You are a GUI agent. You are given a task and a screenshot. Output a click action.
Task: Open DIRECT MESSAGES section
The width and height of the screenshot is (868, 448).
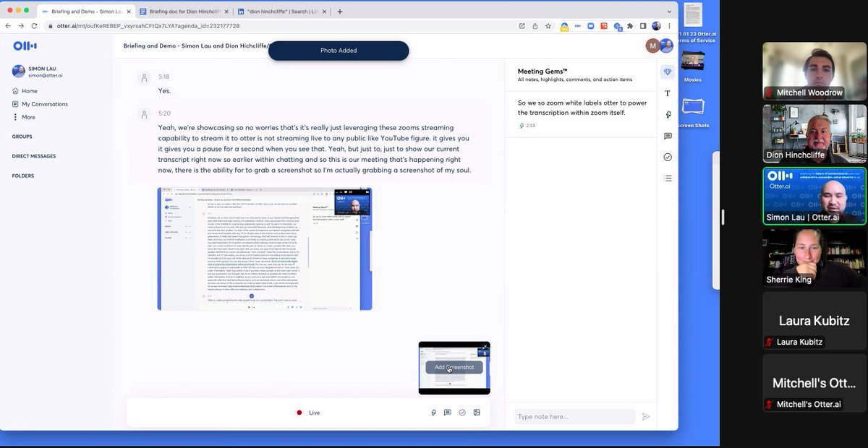[x=34, y=156]
